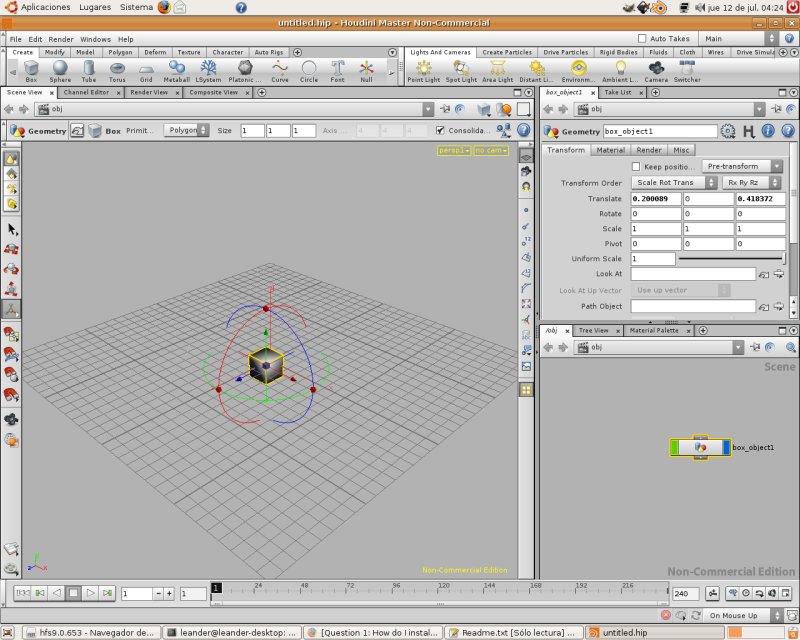Open the Render menu
Screen dimensions: 800x640
[61, 39]
